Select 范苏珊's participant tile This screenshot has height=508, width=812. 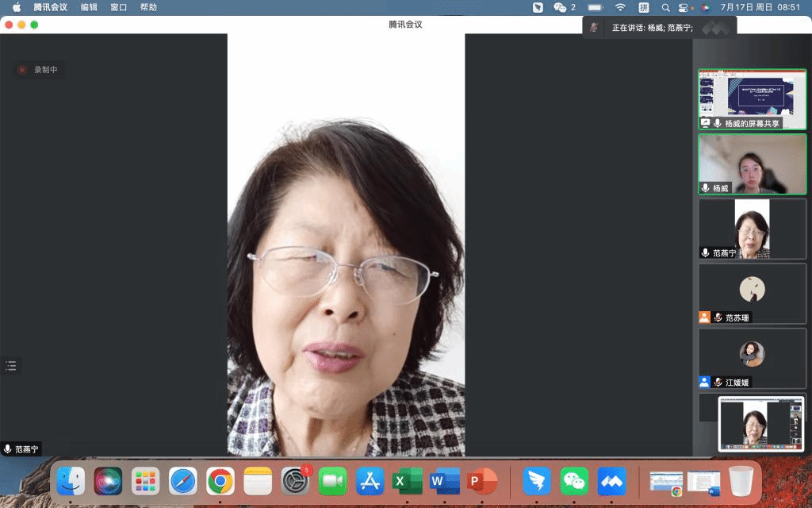[752, 294]
